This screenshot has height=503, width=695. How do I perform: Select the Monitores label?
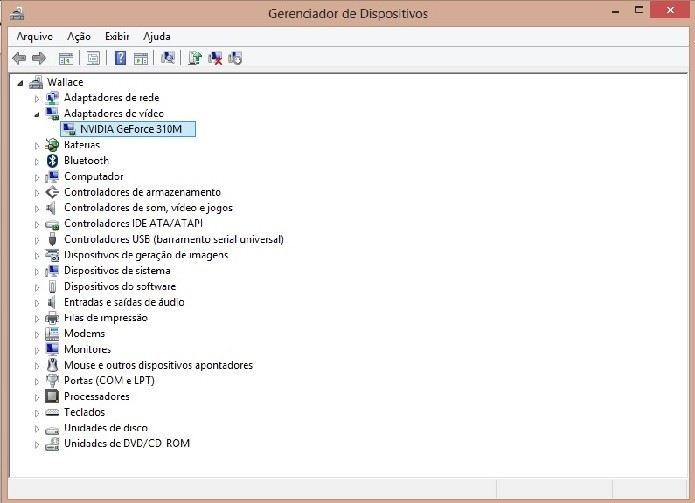[x=87, y=349]
